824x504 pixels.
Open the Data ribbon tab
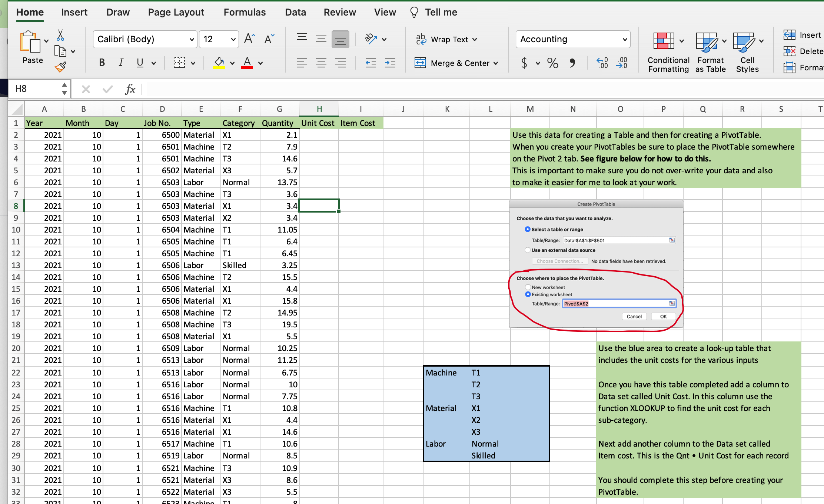tap(295, 12)
